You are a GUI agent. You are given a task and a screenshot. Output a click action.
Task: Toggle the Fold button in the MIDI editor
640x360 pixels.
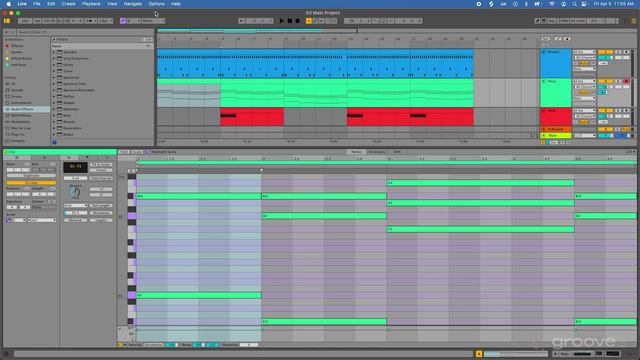[124, 152]
